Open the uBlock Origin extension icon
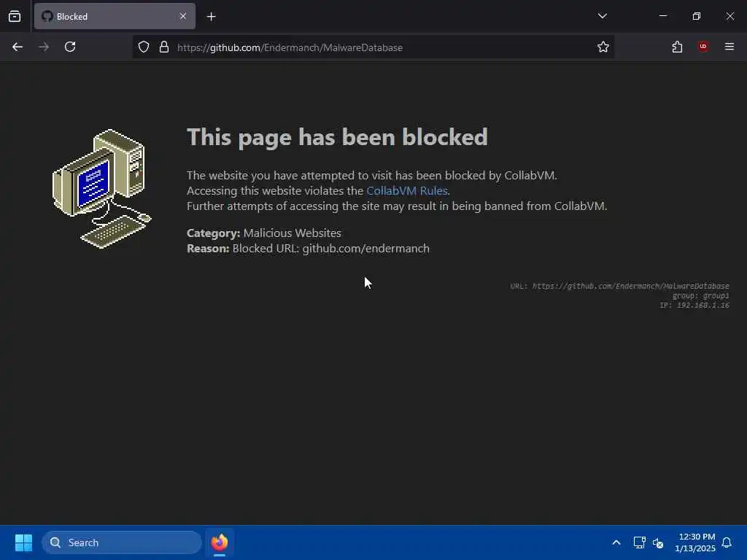Screen dimensions: 747x560 (703, 47)
